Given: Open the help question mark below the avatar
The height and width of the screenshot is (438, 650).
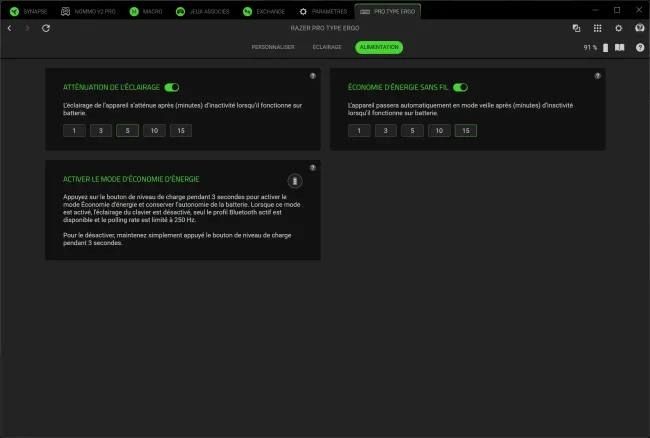Looking at the screenshot, I should pyautogui.click(x=640, y=48).
